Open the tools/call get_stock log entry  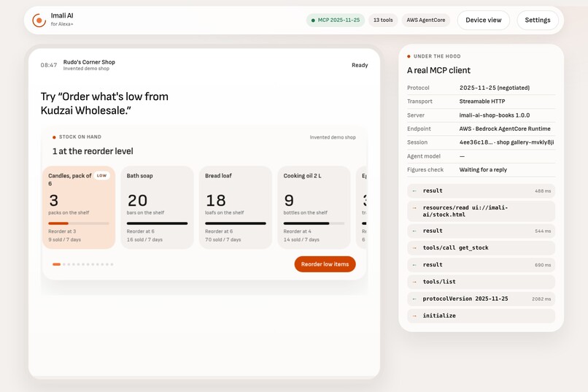(x=481, y=248)
